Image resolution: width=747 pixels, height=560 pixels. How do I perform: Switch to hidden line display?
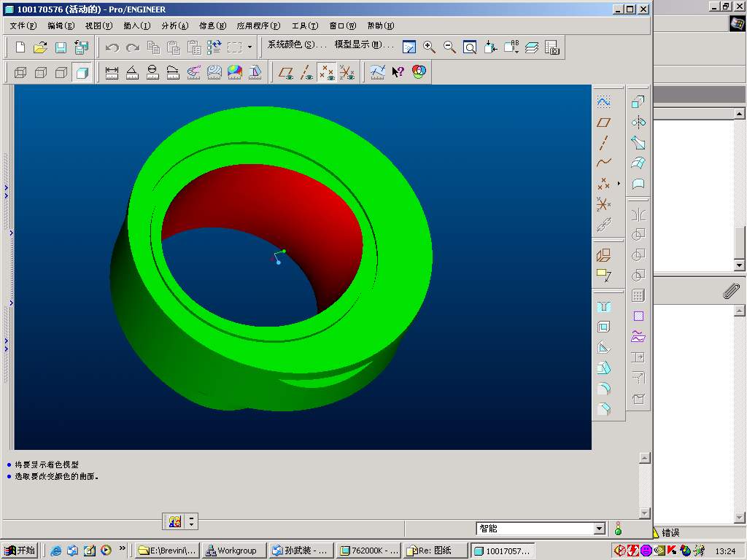coord(41,72)
